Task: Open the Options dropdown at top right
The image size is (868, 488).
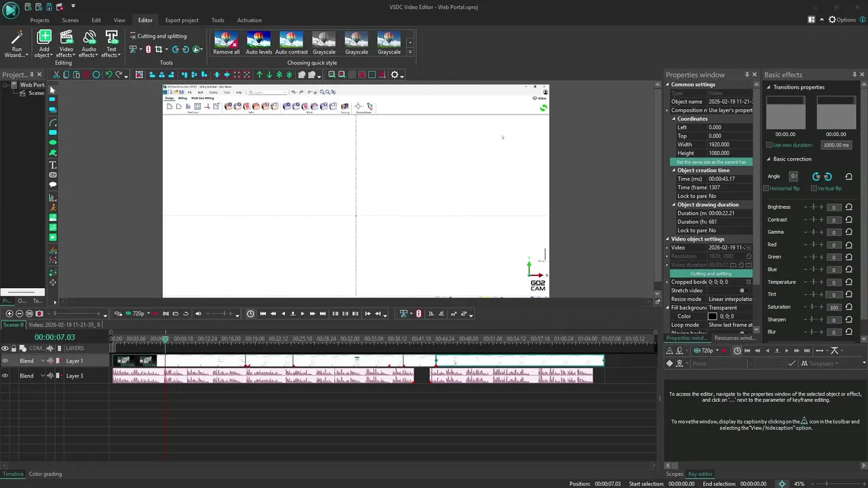Action: click(x=844, y=20)
